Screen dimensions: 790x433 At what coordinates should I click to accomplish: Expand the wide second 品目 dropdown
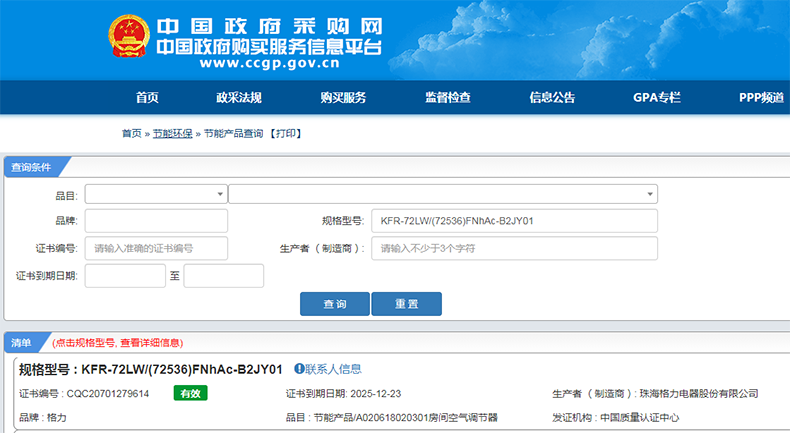click(442, 194)
